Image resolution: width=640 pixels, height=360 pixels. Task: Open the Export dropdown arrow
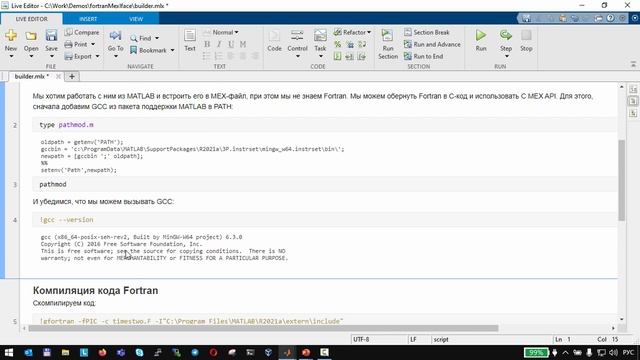97,56
